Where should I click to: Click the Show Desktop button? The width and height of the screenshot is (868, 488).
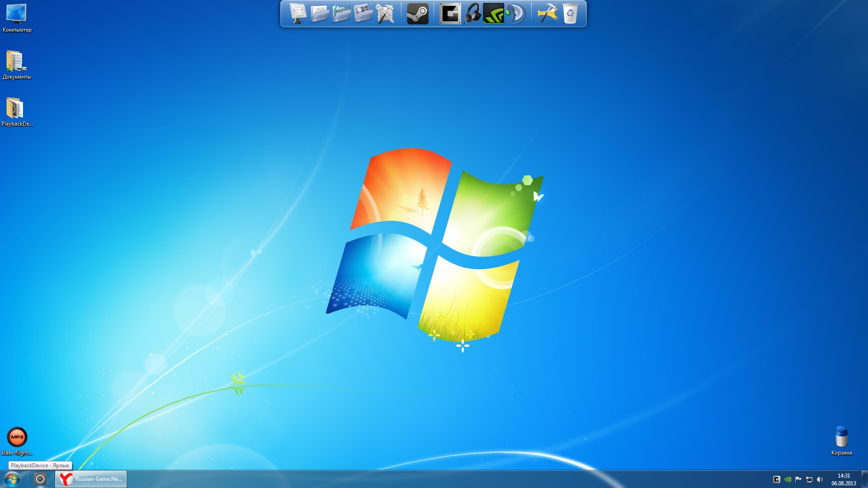pos(864,479)
